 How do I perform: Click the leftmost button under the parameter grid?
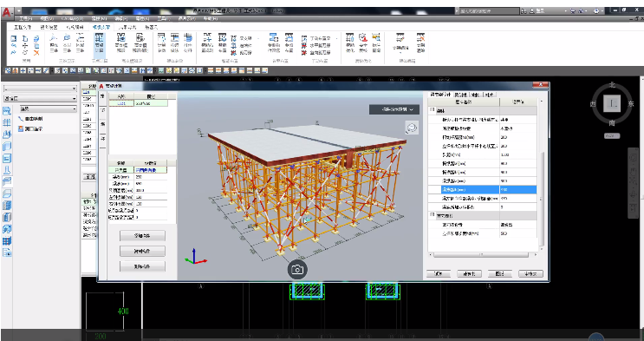439,273
